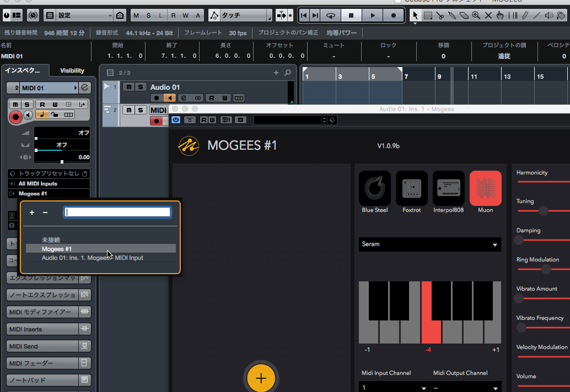Select the Play speaker tool

coord(549,15)
